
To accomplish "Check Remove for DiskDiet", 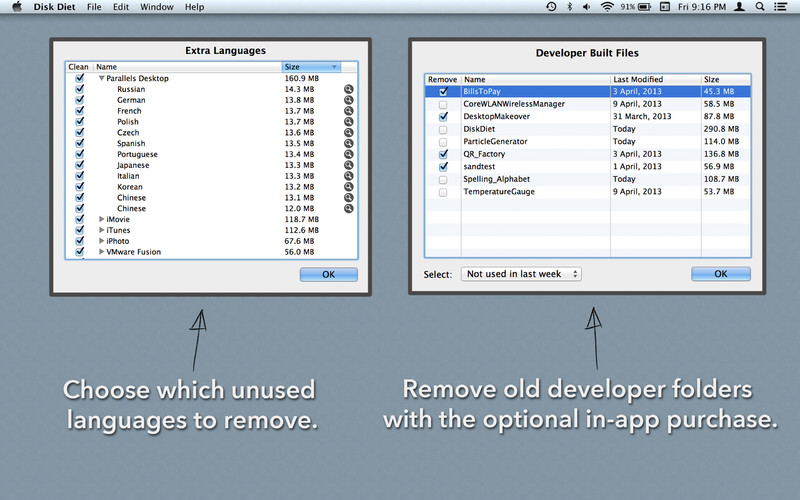I will click(x=443, y=129).
